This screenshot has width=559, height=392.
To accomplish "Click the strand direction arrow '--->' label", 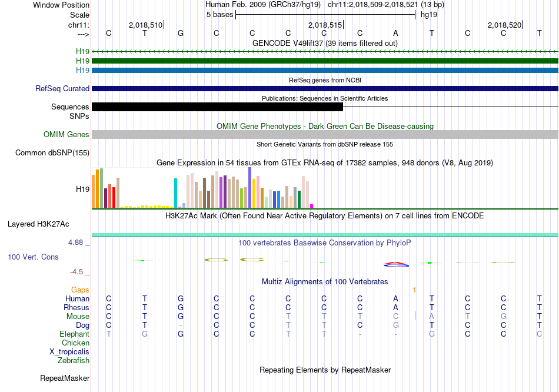I will coord(84,34).
